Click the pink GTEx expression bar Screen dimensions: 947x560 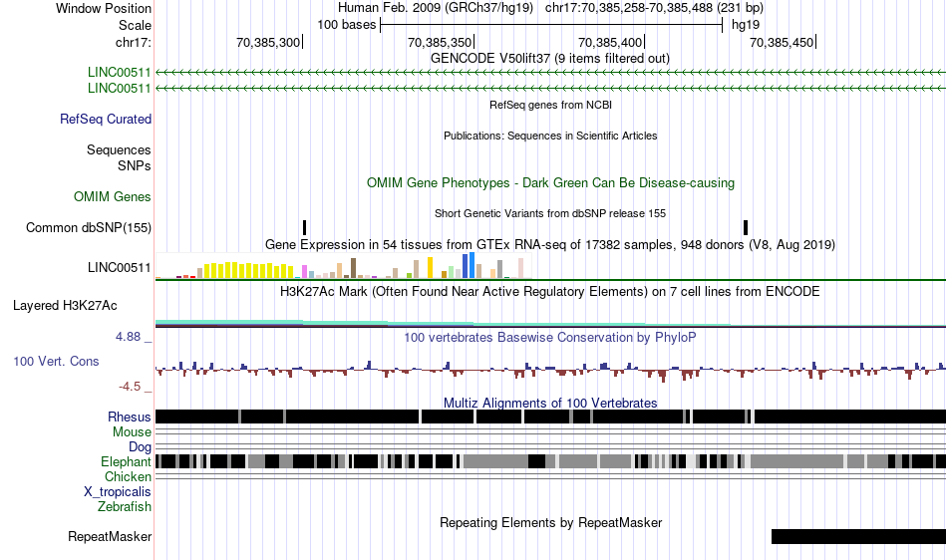304,272
